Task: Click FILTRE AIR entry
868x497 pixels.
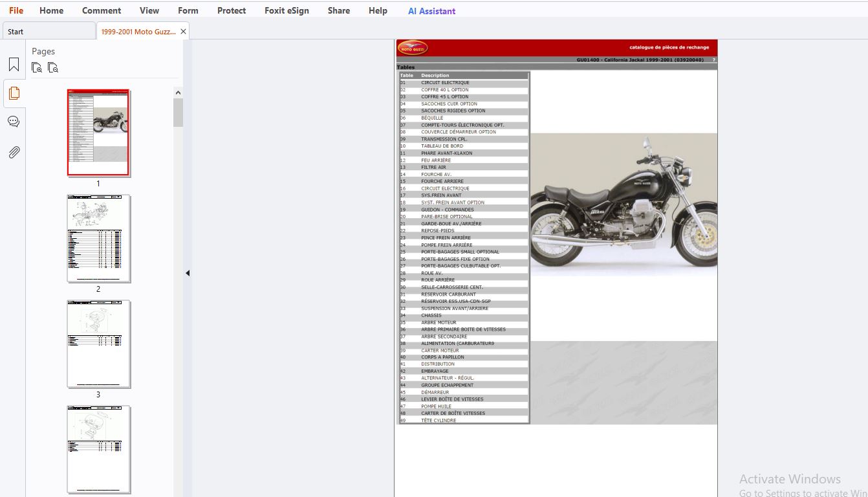Action: (x=433, y=167)
